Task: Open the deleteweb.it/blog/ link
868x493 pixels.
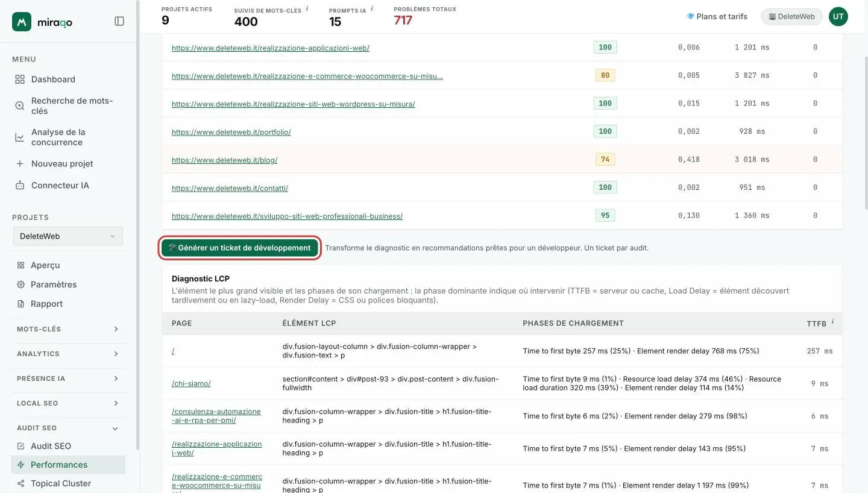Action: (224, 160)
